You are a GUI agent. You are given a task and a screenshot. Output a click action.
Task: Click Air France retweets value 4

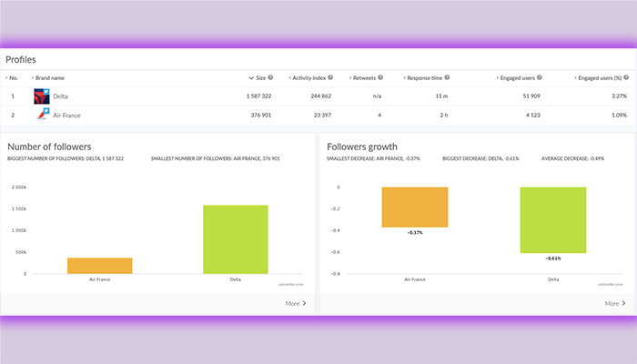coord(379,116)
